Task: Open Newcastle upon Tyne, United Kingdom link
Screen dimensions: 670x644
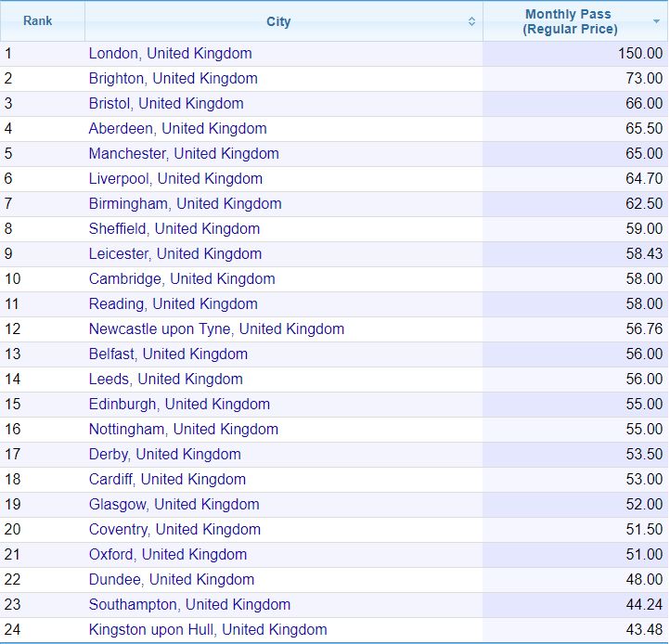Action: click(216, 329)
